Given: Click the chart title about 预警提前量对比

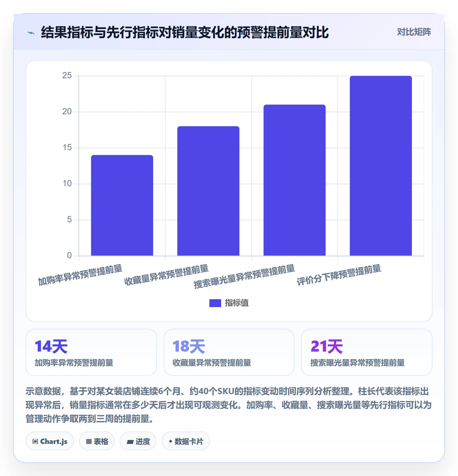Looking at the screenshot, I should (185, 32).
